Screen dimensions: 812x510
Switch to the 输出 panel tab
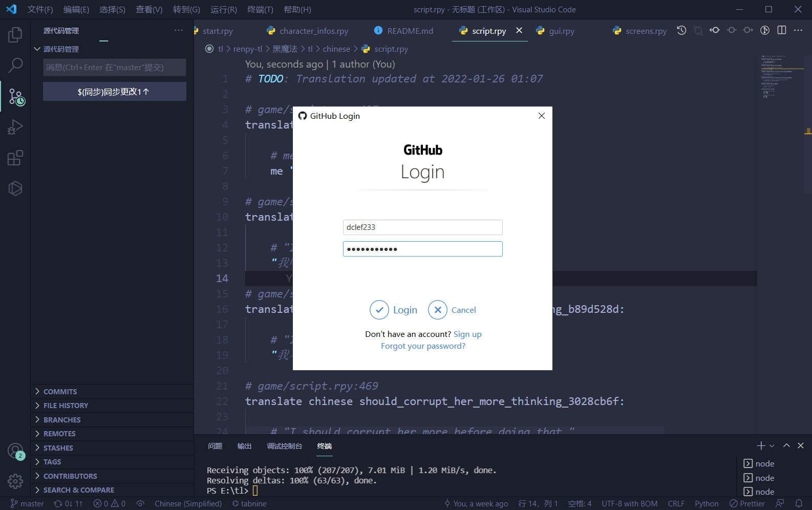click(244, 446)
